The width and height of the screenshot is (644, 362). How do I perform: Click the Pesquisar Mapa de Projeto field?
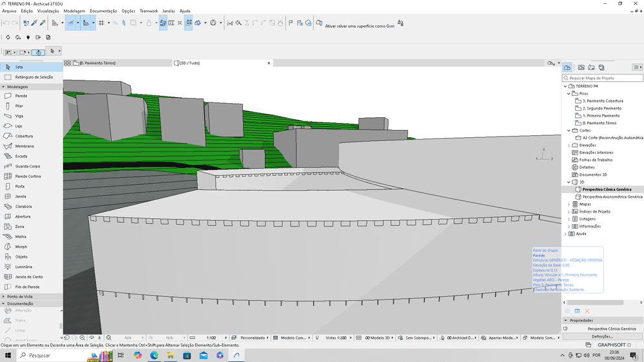click(x=603, y=78)
